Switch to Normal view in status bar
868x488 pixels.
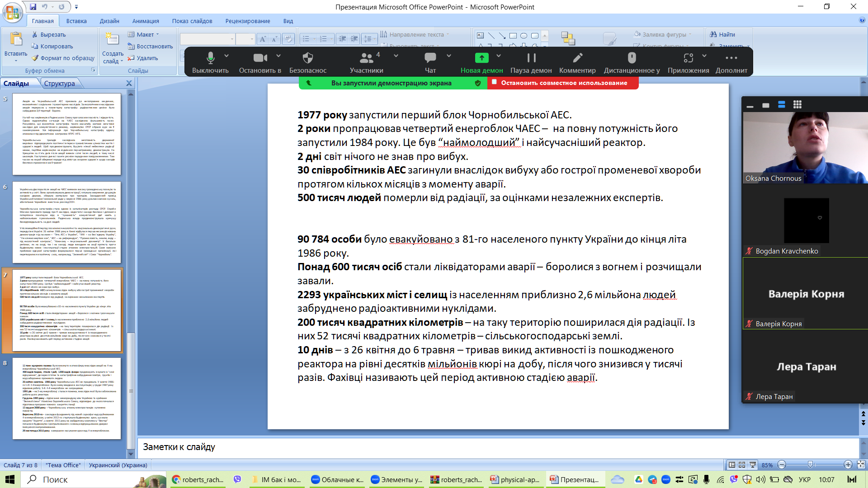(x=732, y=465)
